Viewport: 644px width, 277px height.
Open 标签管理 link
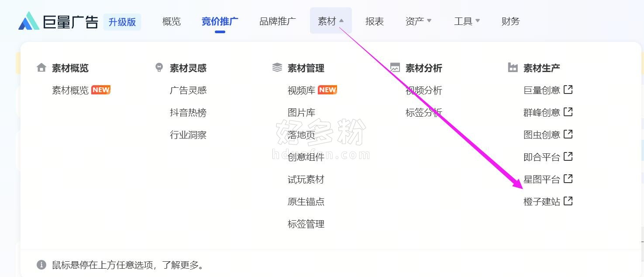[x=306, y=224]
